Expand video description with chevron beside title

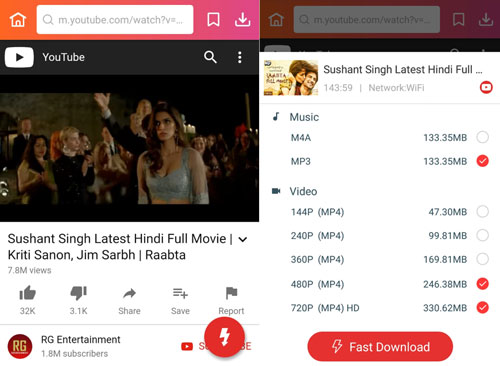click(x=243, y=239)
